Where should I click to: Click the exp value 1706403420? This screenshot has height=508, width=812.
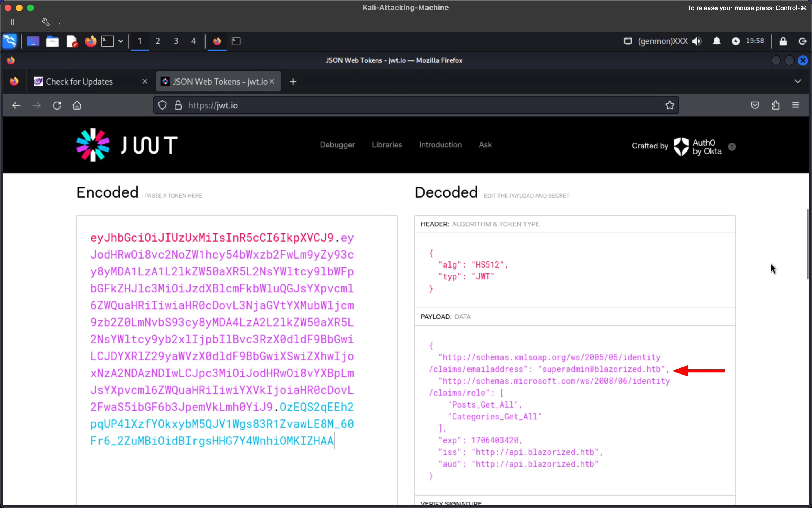pyautogui.click(x=495, y=440)
